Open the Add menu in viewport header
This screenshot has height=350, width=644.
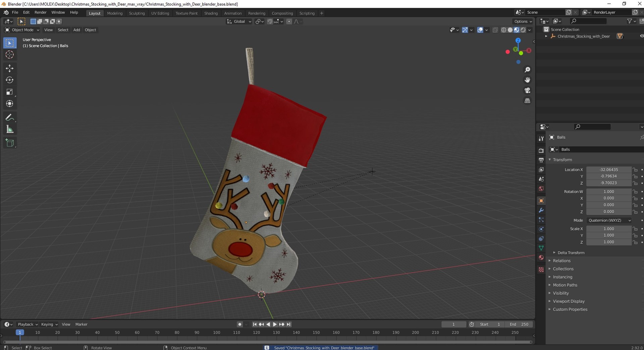coord(76,30)
